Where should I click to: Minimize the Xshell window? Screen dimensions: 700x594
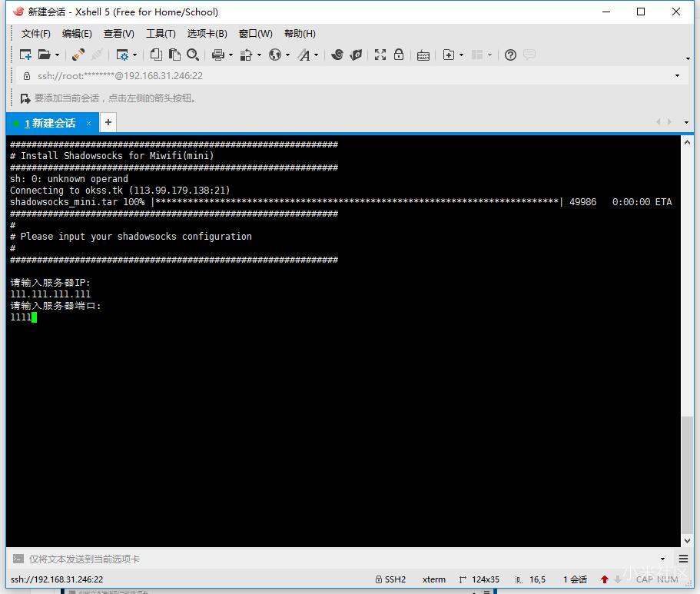point(605,12)
